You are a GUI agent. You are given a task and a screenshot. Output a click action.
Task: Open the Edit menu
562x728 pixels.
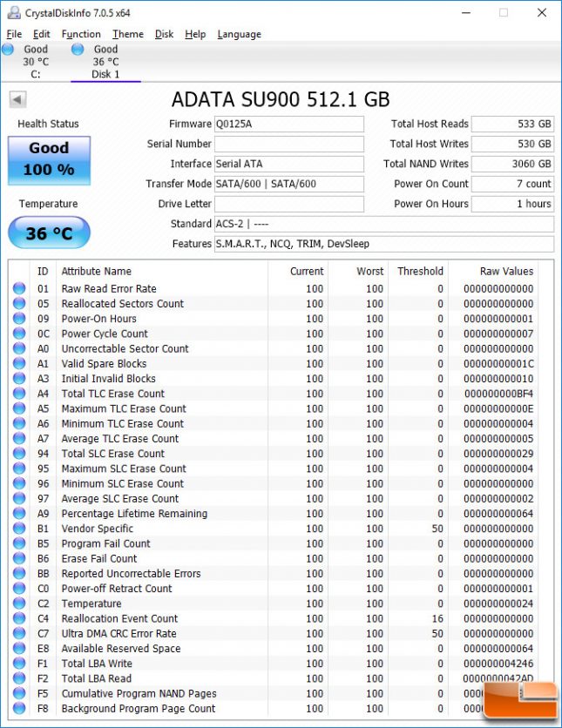41,34
